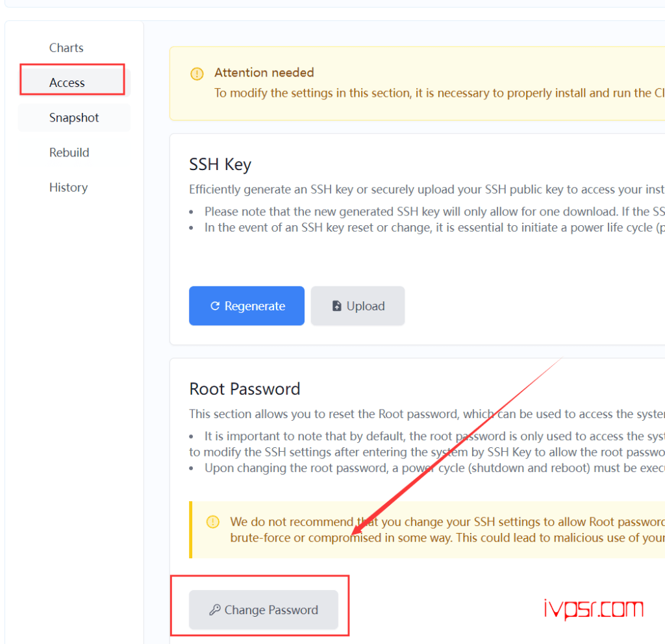Click the yellow SSH settings recommendation notice
Image resolution: width=665 pixels, height=644 pixels.
point(422,529)
